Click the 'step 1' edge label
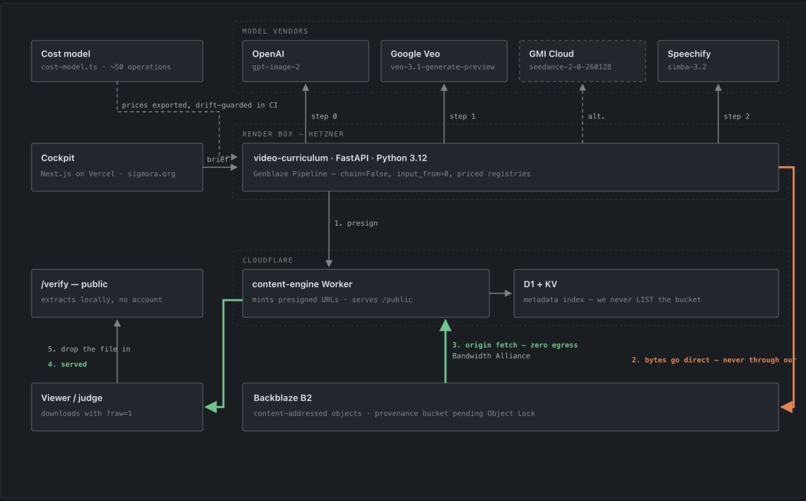 pos(462,116)
